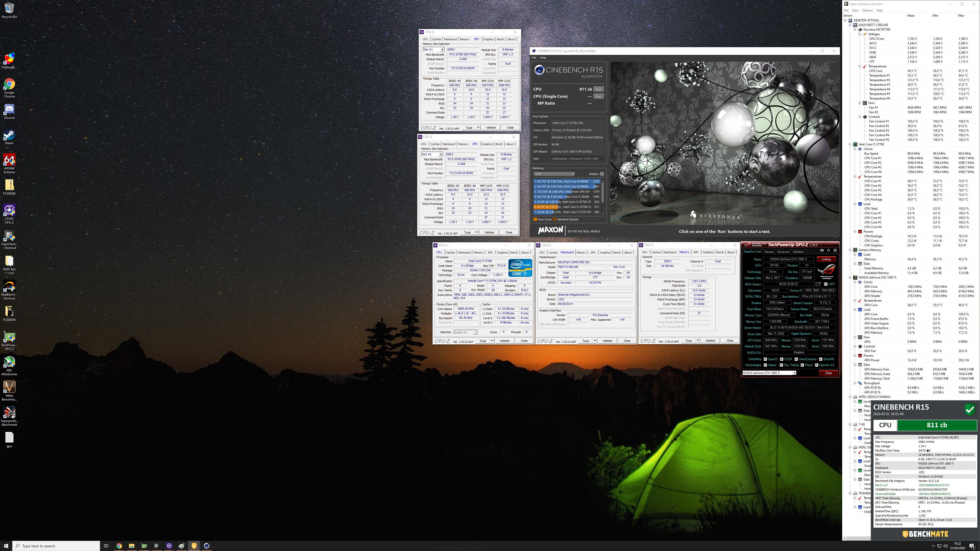Launch the Folding@home desktop shortcut
This screenshot has height=551, width=980.
point(9,61)
